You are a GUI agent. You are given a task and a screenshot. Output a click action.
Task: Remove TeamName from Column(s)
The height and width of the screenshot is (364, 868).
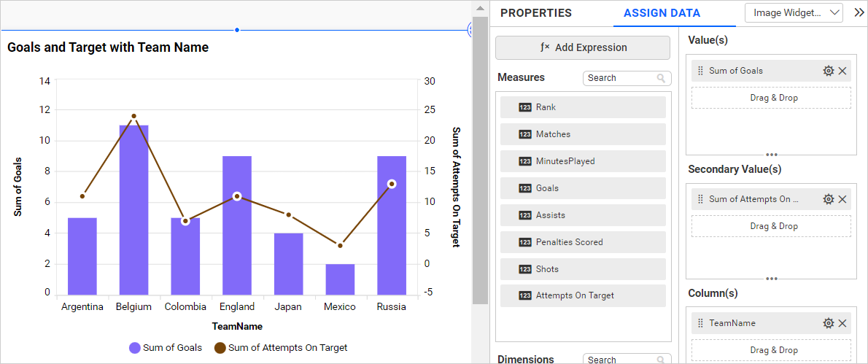point(842,323)
